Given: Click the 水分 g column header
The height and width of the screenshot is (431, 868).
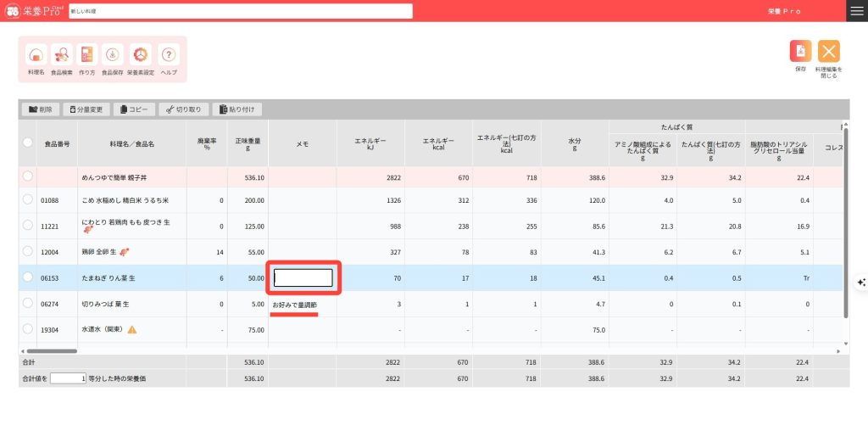Looking at the screenshot, I should pyautogui.click(x=575, y=143).
